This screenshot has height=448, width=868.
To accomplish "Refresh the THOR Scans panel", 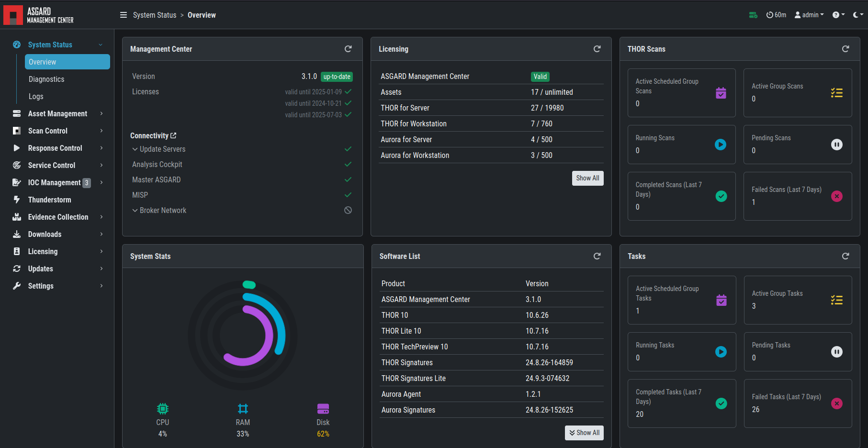I will point(845,49).
